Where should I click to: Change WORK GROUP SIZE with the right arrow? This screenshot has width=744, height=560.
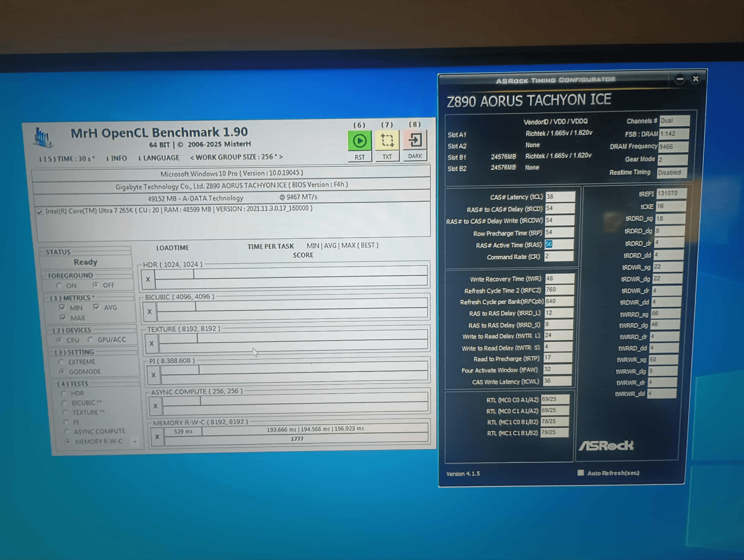(x=281, y=157)
